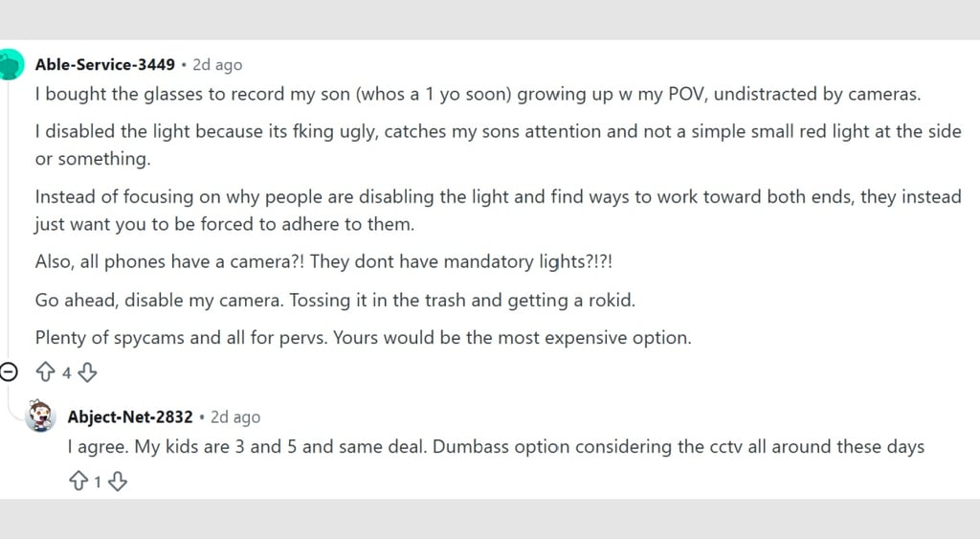The width and height of the screenshot is (980, 539).
Task: Click the reply's vote count of 1
Action: coord(98,483)
